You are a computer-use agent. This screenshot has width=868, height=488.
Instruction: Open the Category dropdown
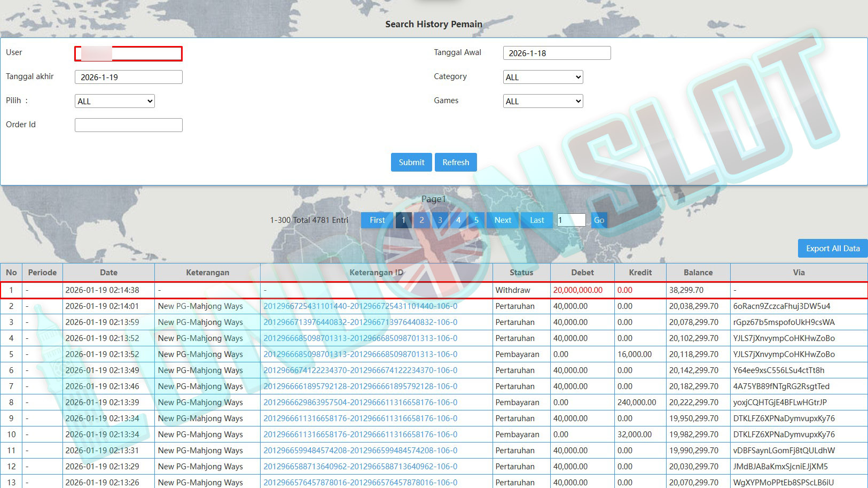pyautogui.click(x=543, y=78)
